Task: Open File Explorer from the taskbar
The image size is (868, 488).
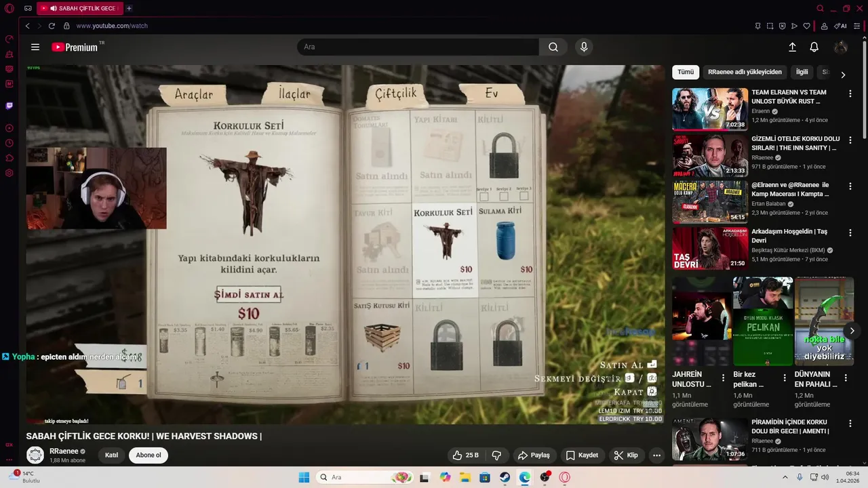Action: (x=465, y=477)
